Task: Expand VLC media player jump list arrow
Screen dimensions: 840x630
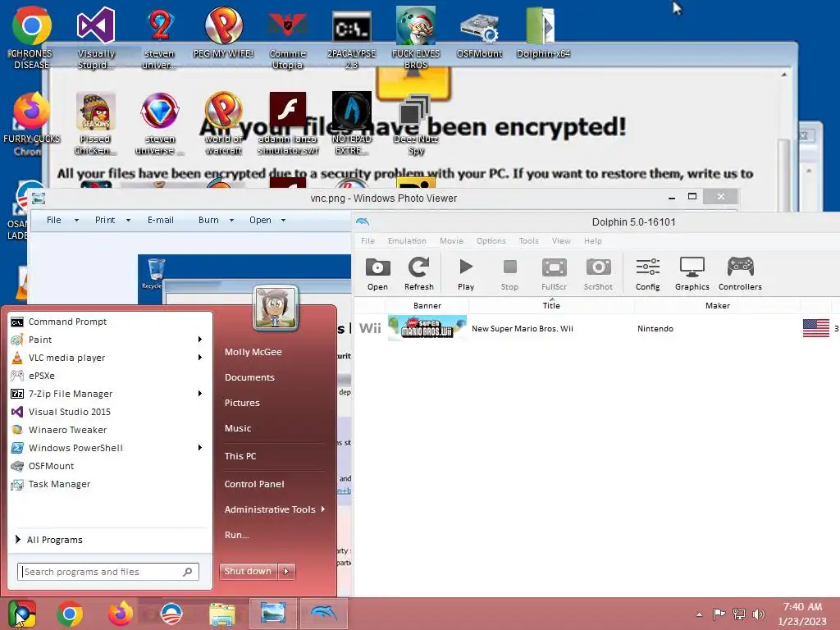Action: click(x=200, y=358)
